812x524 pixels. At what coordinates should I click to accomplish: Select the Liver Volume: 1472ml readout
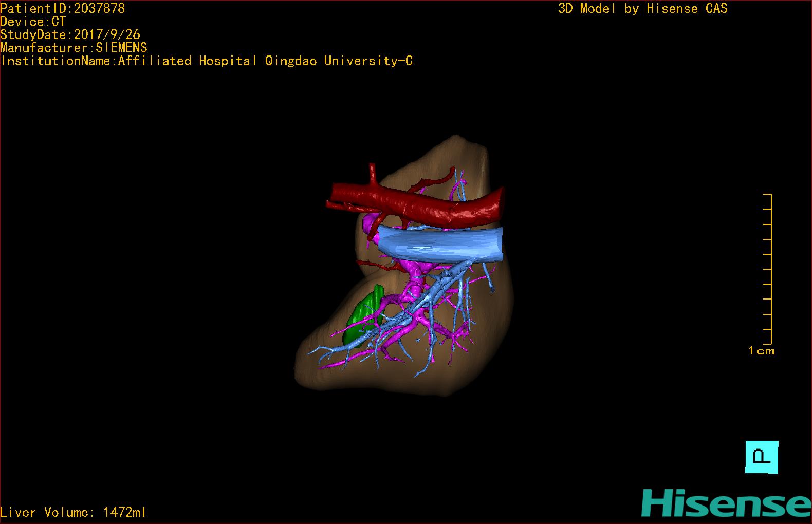pos(73,512)
